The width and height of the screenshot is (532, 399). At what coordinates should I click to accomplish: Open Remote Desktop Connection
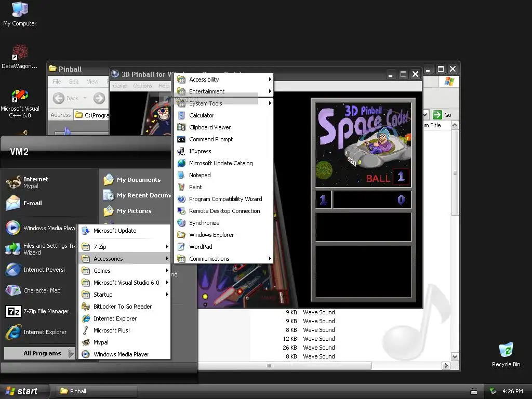(x=224, y=211)
